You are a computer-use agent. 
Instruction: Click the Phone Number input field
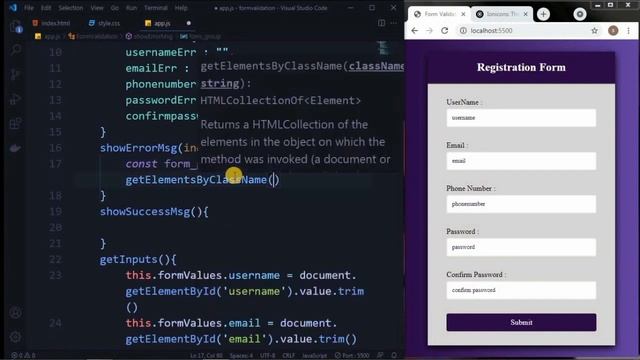pos(521,204)
